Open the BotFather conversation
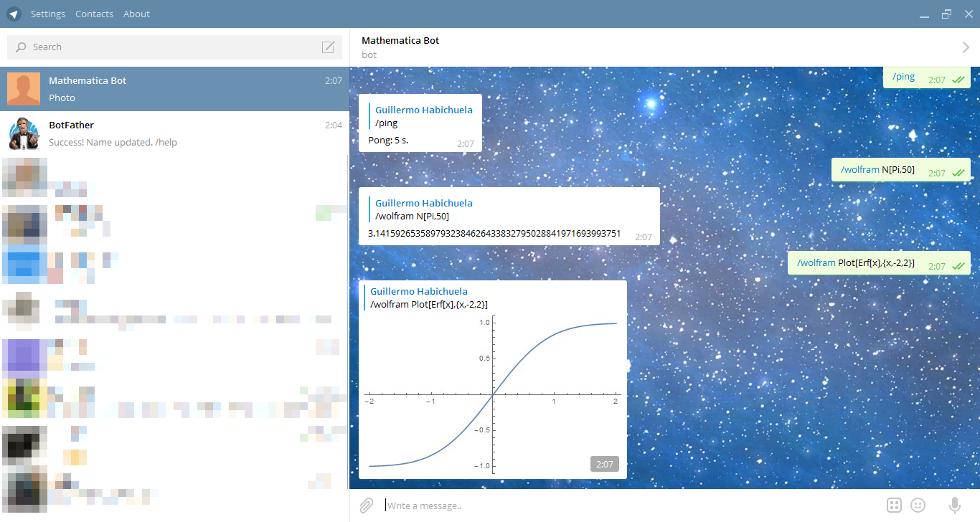Image resolution: width=980 pixels, height=522 pixels. [174, 133]
